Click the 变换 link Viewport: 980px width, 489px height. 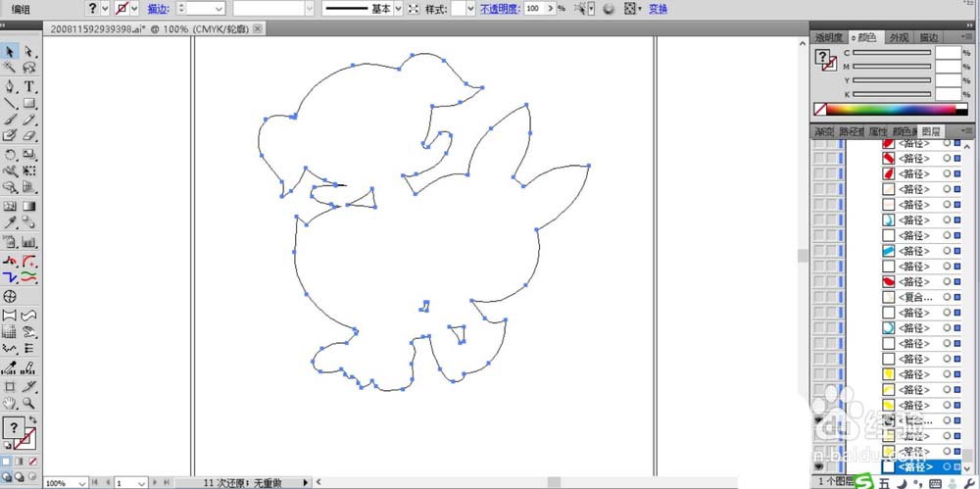coord(659,9)
